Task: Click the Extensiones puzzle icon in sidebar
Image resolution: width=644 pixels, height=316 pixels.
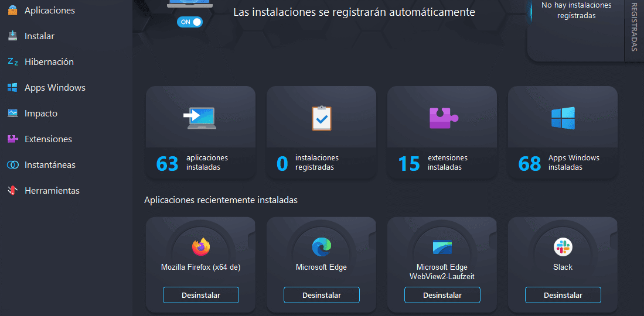Action: pyautogui.click(x=13, y=139)
